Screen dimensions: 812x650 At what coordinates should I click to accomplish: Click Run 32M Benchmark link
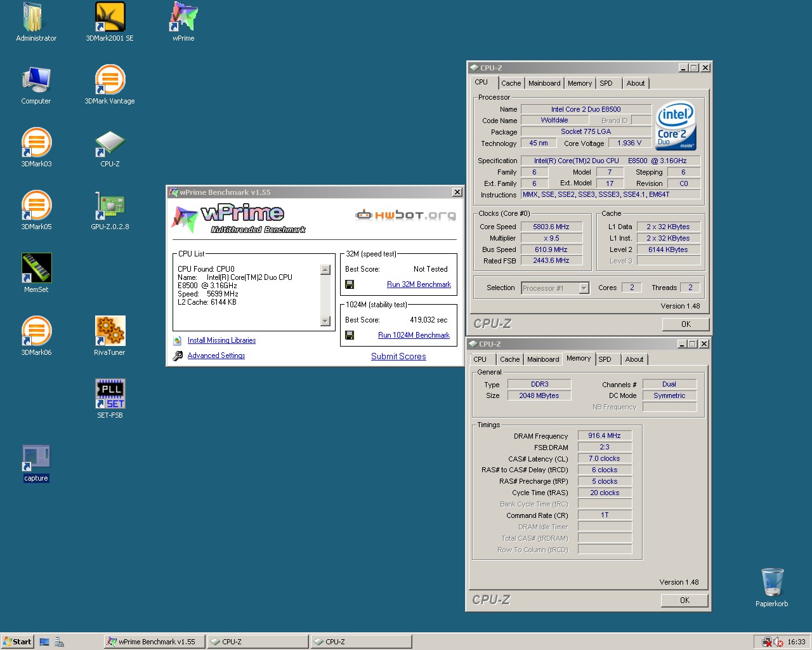pyautogui.click(x=419, y=284)
